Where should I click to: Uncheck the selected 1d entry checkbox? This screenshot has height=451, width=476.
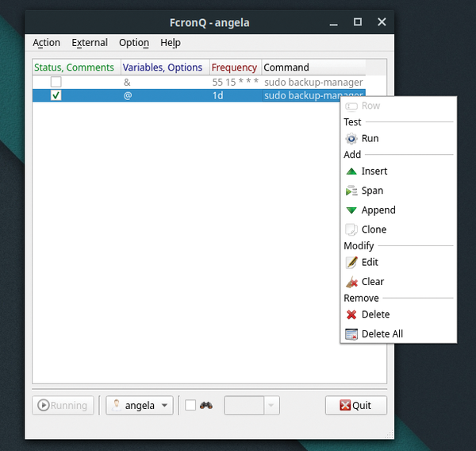pos(56,95)
